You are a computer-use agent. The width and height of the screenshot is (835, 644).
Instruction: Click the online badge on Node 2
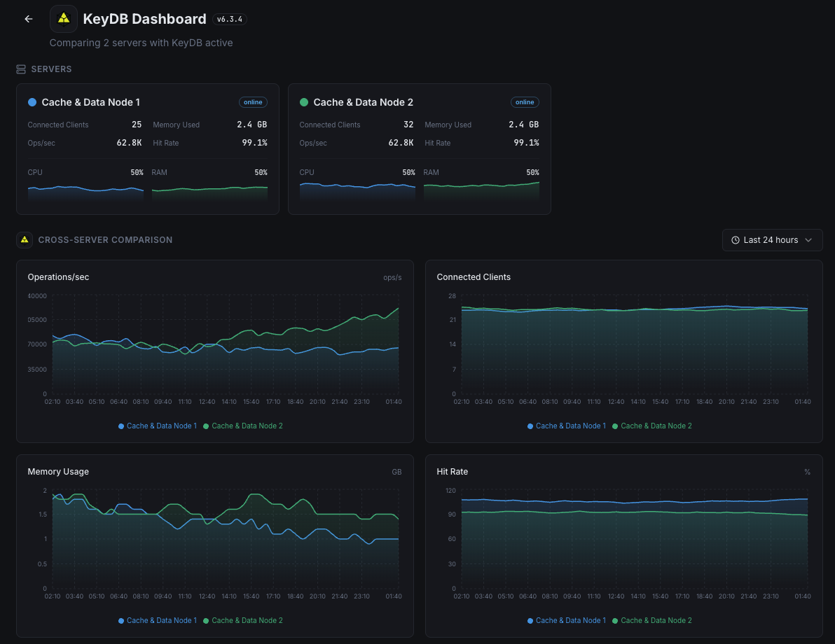[x=525, y=102]
